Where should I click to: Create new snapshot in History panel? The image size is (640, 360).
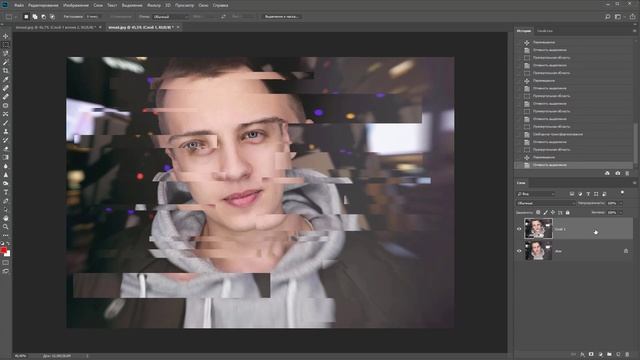point(618,173)
